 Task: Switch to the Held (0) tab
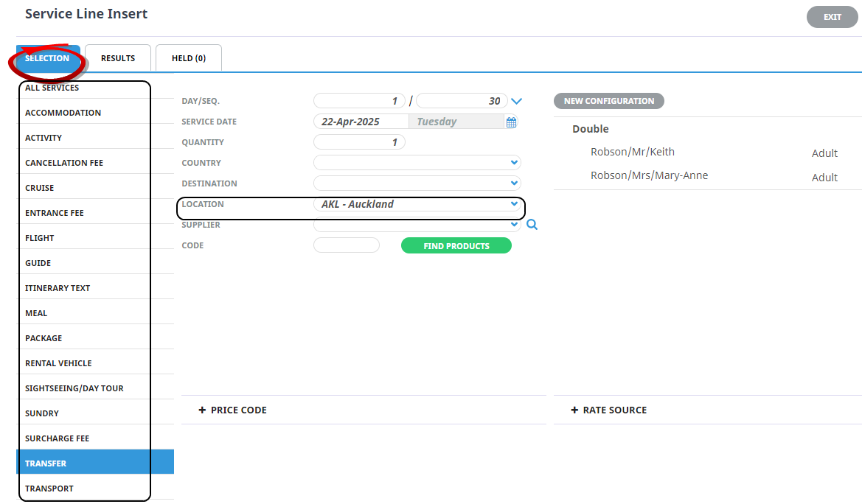[x=189, y=58]
